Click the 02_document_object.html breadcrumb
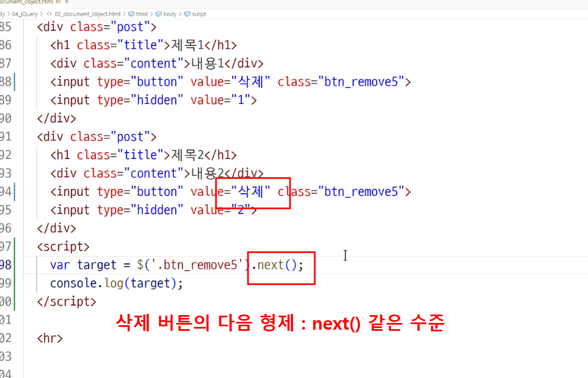The image size is (588, 378). (x=88, y=14)
